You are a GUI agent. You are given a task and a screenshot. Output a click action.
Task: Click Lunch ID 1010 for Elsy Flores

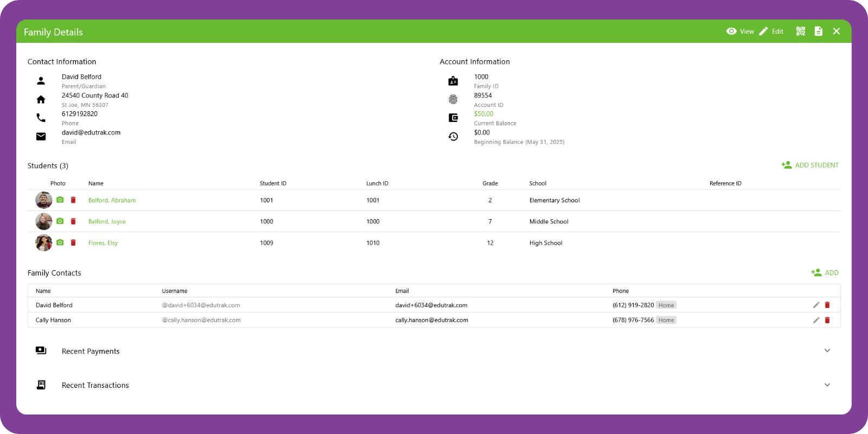click(x=373, y=243)
